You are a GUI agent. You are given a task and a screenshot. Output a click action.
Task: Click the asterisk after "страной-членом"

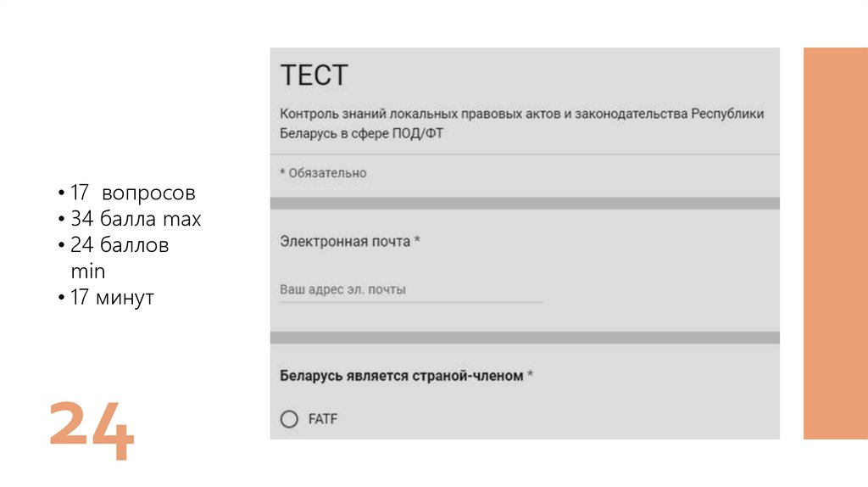tap(530, 375)
